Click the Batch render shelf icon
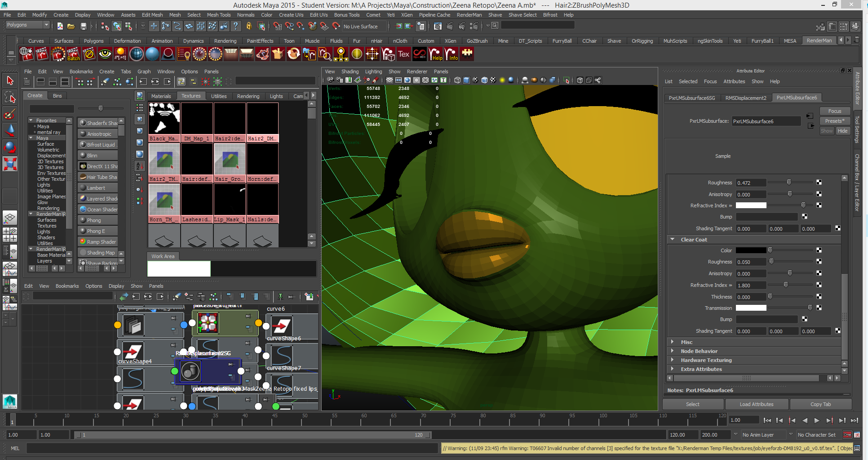868x460 pixels. 73,54
